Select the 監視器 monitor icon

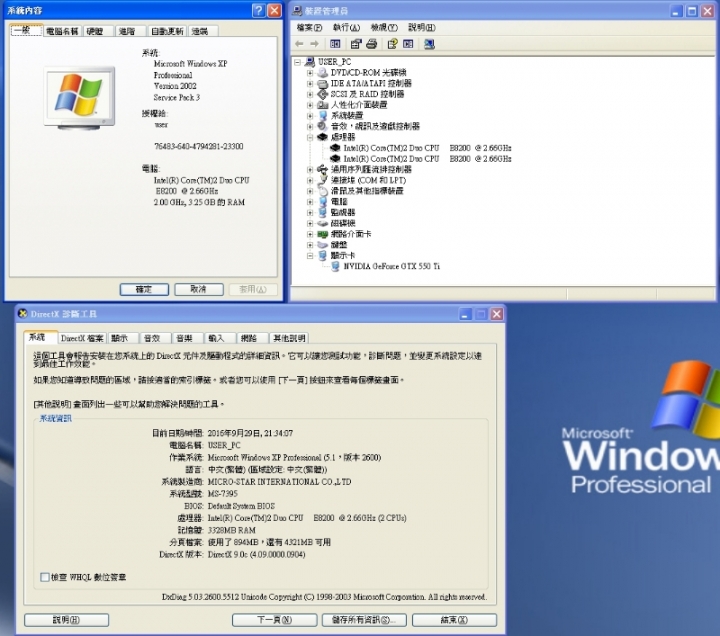pos(323,212)
